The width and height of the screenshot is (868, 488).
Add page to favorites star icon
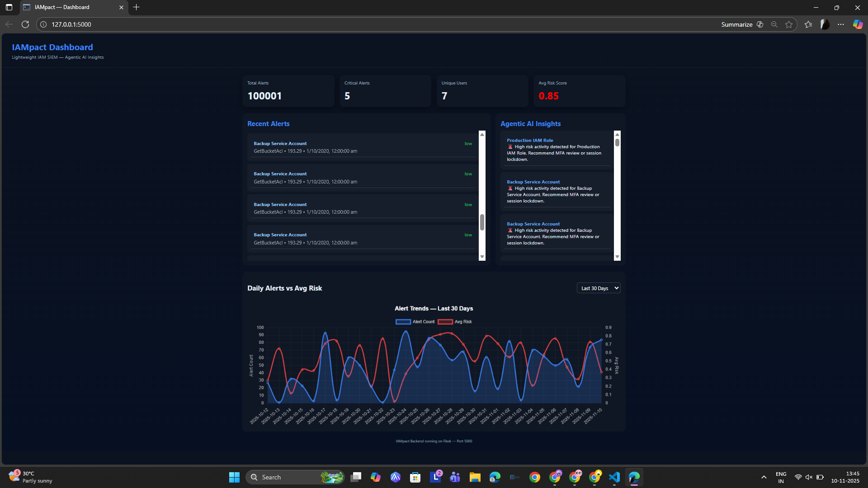[x=789, y=24]
